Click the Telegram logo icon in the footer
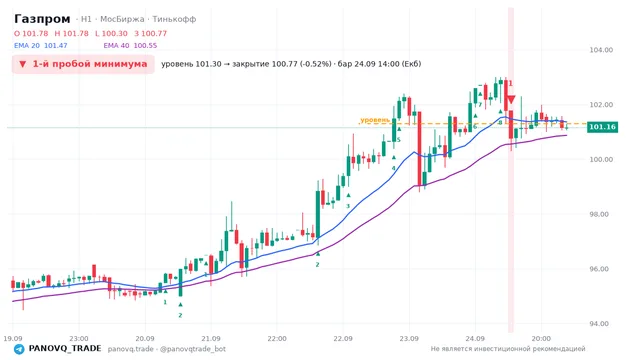The height and width of the screenshot is (360, 640). 19,349
